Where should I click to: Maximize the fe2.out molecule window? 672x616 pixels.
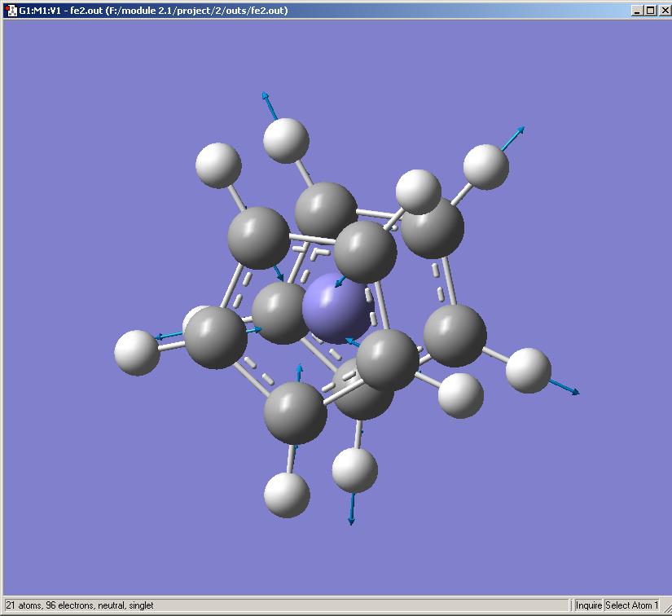coord(650,11)
